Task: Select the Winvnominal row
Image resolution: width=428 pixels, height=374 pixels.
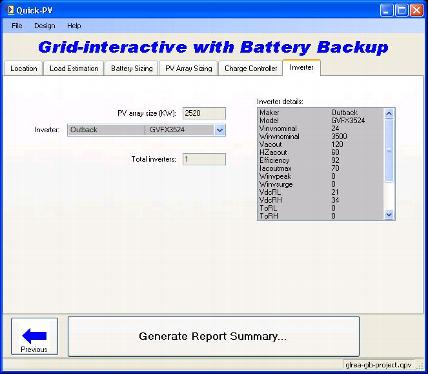Action: click(x=320, y=136)
